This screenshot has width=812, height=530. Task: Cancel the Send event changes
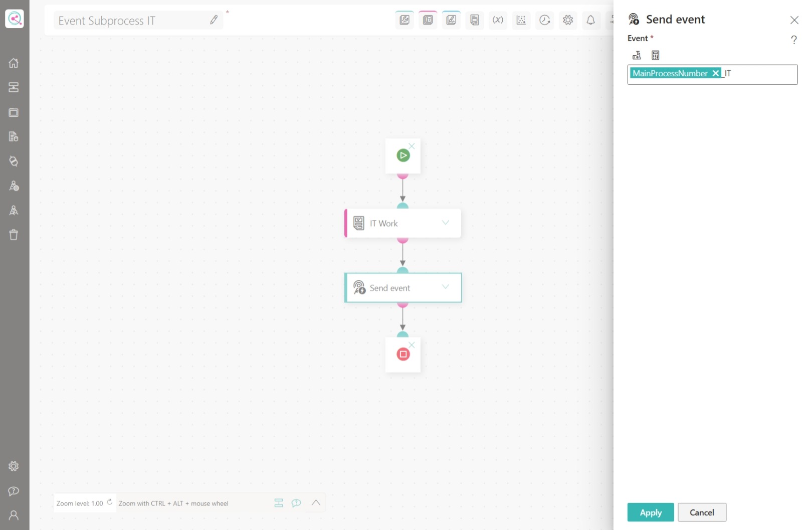702,512
